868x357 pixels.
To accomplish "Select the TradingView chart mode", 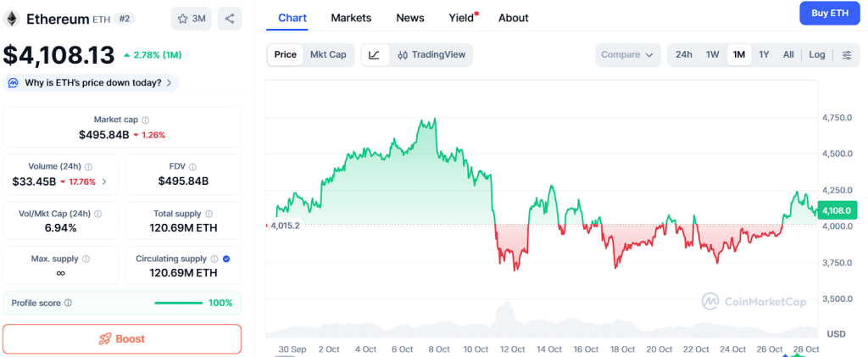I will pos(431,55).
